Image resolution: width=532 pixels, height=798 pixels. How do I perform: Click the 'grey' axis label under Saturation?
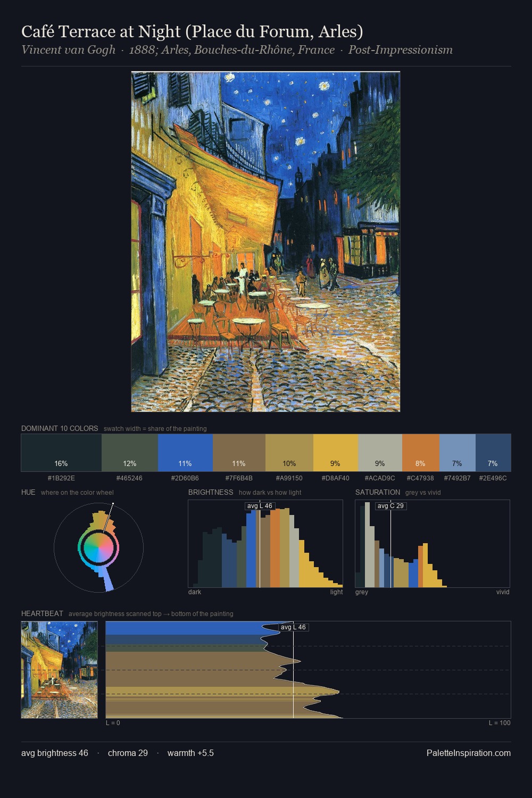pyautogui.click(x=362, y=592)
